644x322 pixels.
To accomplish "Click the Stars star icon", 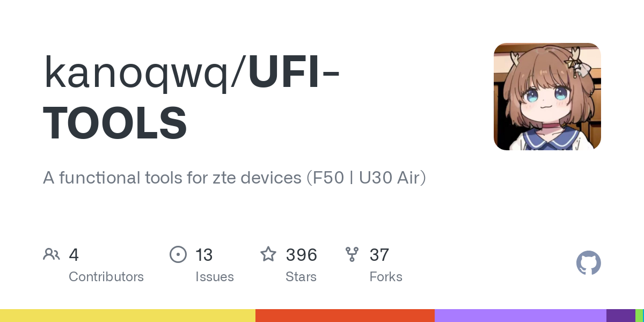I will (x=268, y=254).
